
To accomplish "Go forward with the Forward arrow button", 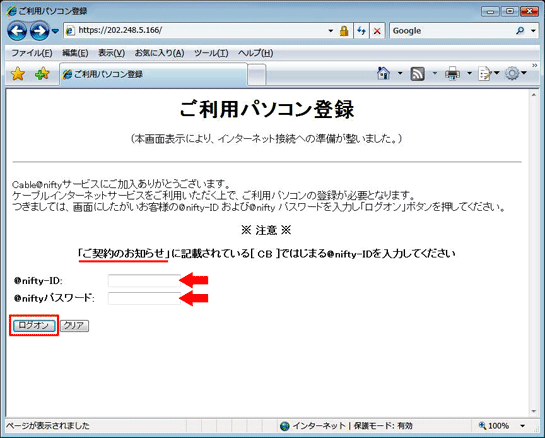I will tap(39, 31).
